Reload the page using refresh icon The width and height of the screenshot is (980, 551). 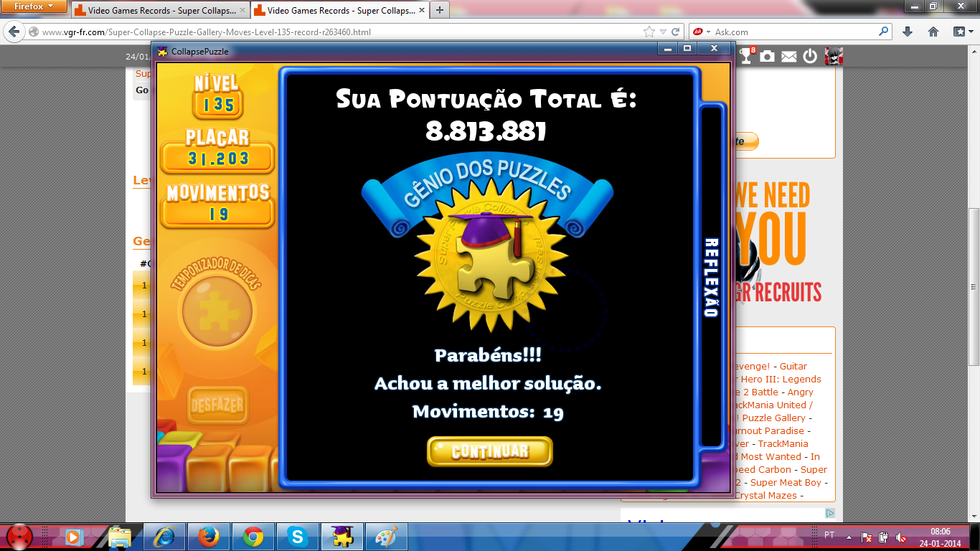pyautogui.click(x=675, y=32)
